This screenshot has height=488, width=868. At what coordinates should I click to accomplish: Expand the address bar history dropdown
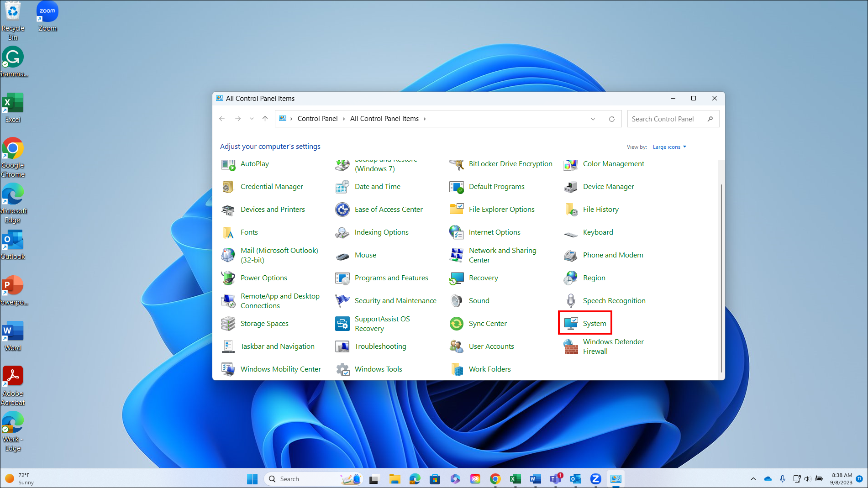pos(593,119)
